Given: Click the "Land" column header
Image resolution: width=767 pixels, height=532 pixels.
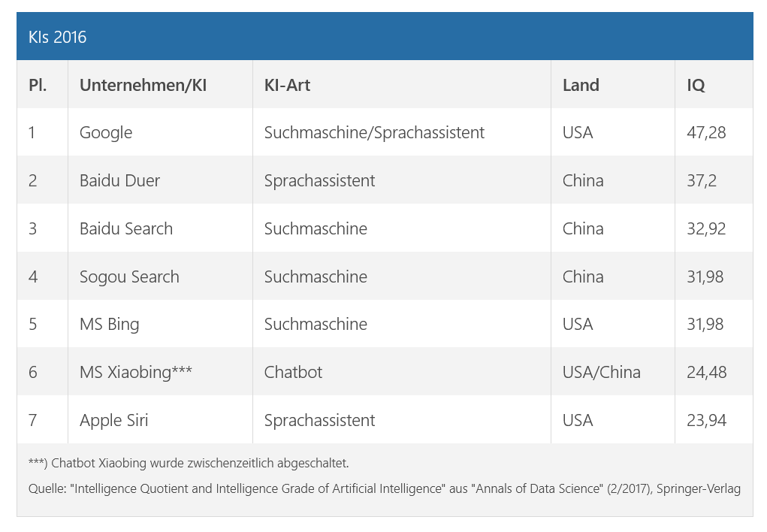Looking at the screenshot, I should [x=581, y=85].
